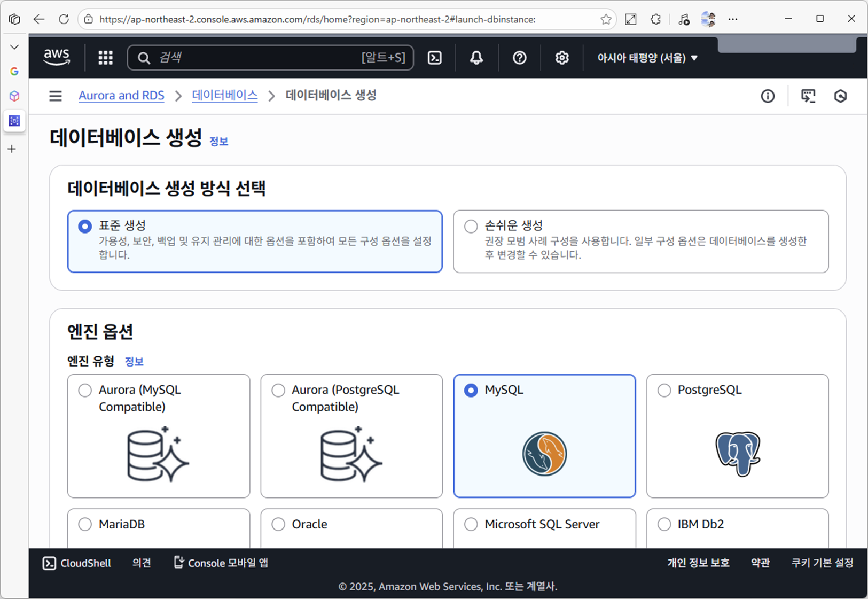The width and height of the screenshot is (868, 599).
Task: Choose the MySQL engine radio button
Action: [x=471, y=391]
